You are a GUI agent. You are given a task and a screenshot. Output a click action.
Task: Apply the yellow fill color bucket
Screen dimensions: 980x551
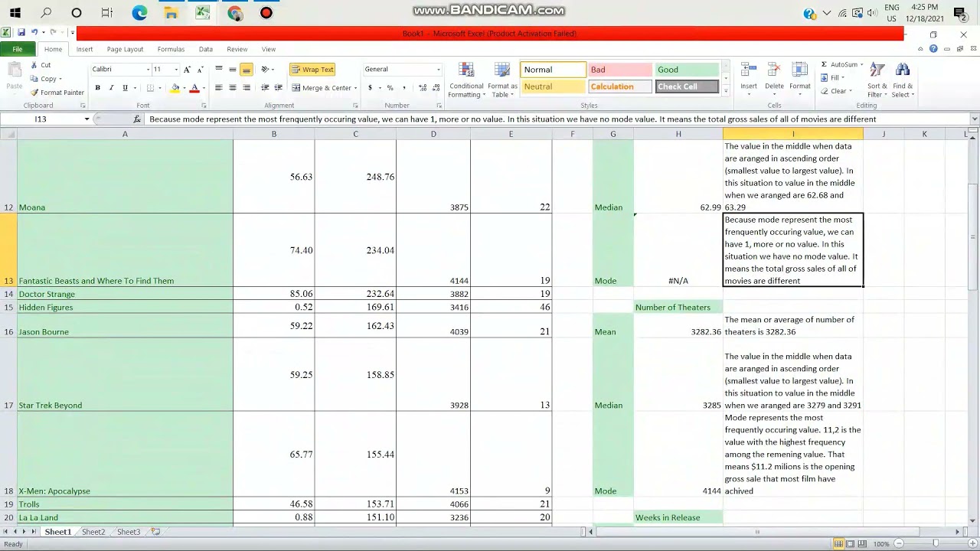175,88
